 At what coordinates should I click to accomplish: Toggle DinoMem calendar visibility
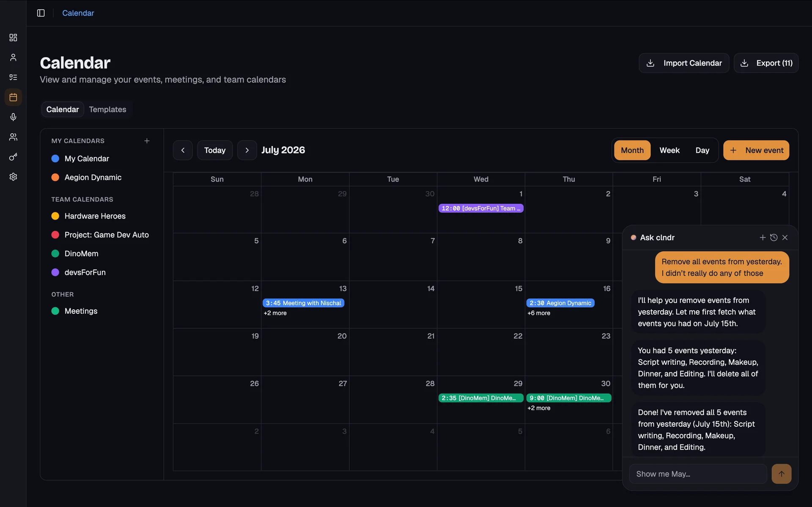(x=75, y=254)
